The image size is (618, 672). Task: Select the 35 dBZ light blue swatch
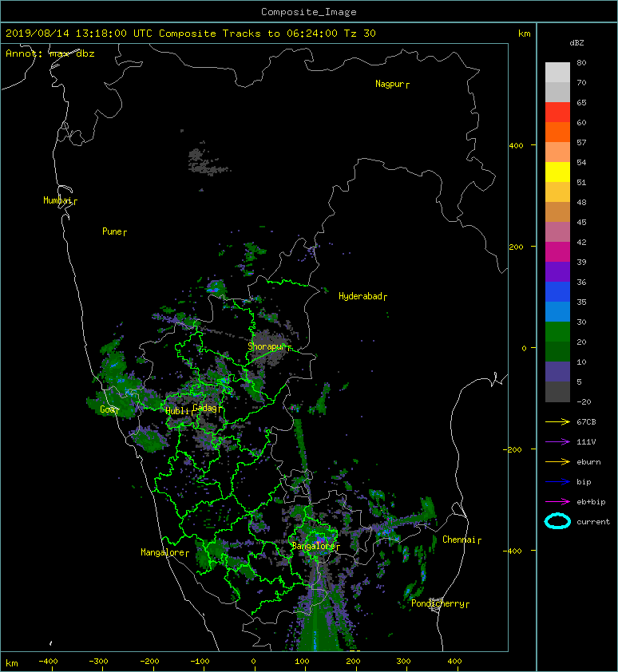pyautogui.click(x=557, y=312)
